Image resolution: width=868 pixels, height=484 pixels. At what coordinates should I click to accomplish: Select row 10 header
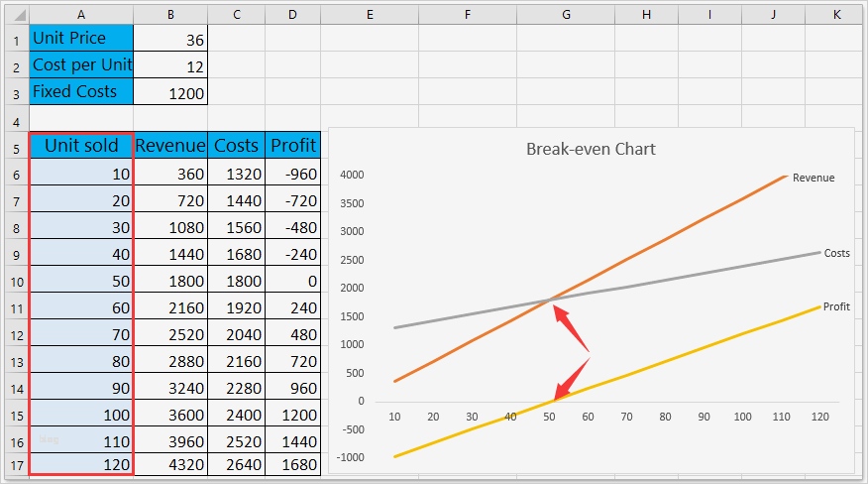click(x=17, y=281)
